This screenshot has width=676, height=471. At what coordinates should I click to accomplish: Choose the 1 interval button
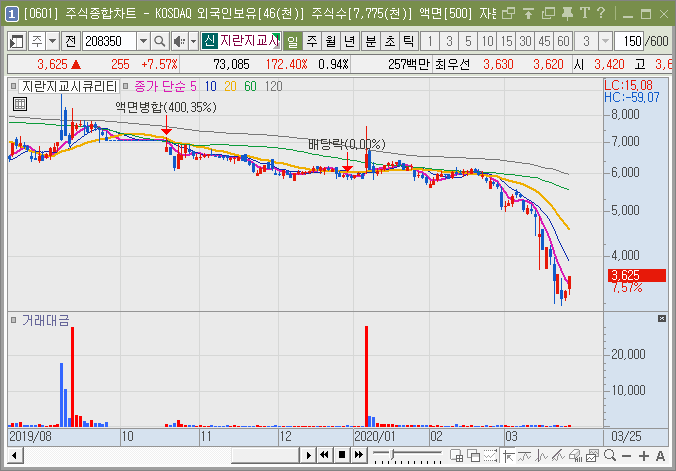click(430, 41)
